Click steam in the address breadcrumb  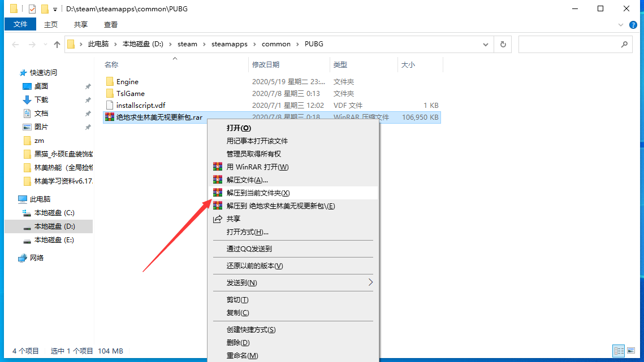[187, 44]
